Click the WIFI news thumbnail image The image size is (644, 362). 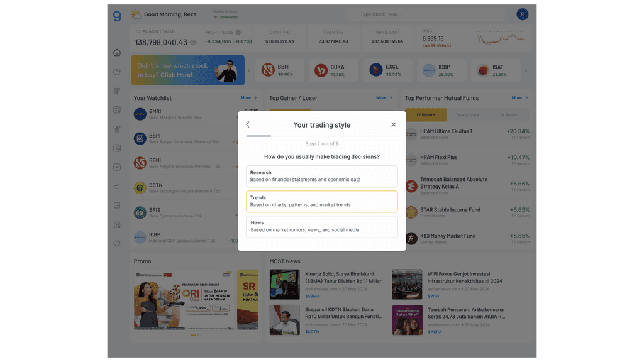coord(407,284)
